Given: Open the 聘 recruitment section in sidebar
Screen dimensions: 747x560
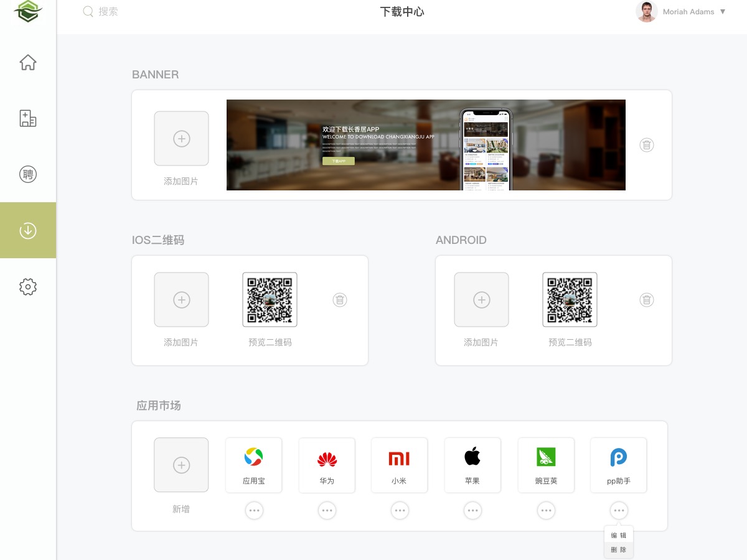Looking at the screenshot, I should click(28, 174).
